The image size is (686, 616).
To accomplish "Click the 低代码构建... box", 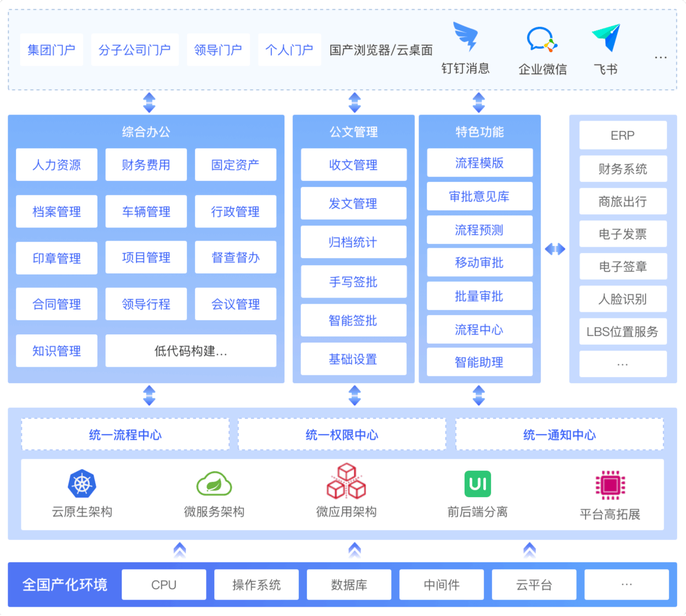I will [191, 351].
